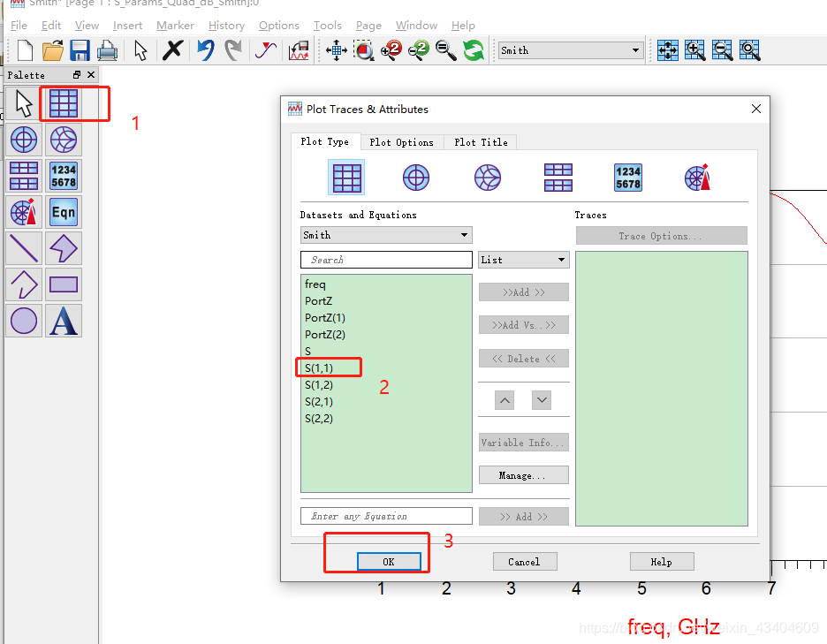The image size is (827, 644).
Task: Click the new marker curve icon
Action: [265, 50]
